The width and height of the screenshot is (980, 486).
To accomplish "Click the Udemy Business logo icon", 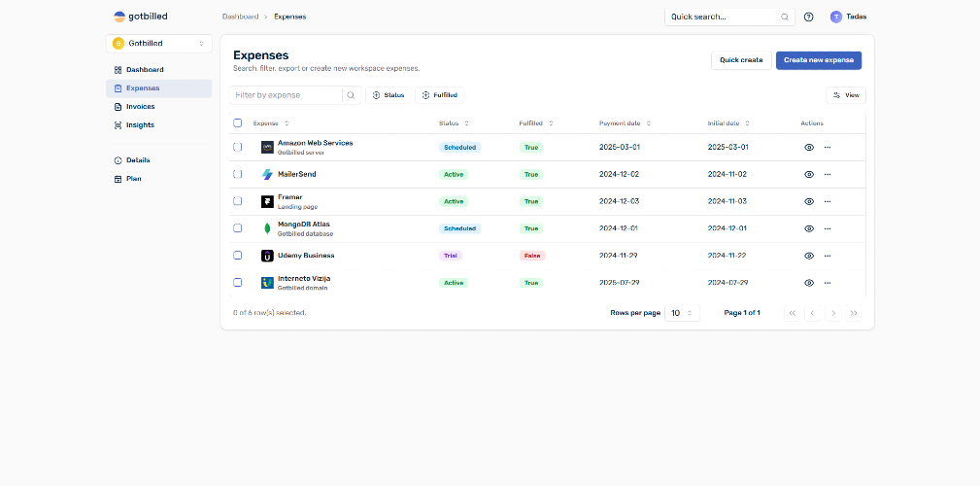I will click(x=267, y=256).
